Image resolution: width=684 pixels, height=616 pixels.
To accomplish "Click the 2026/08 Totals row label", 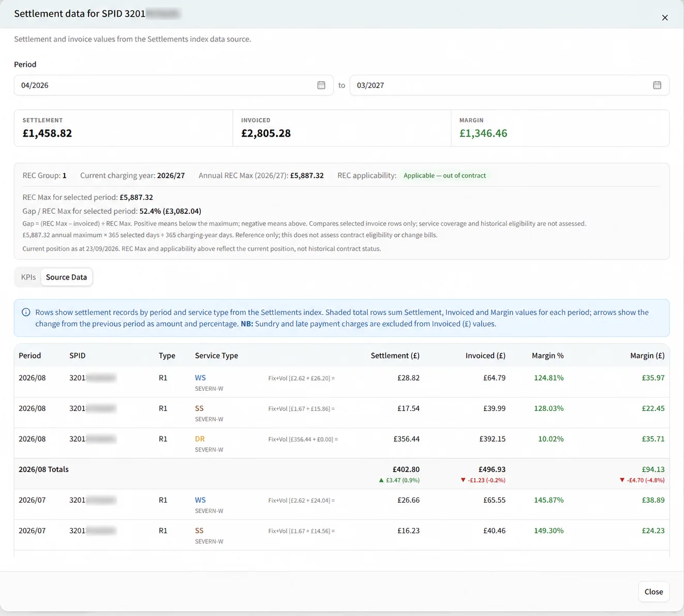I will point(43,470).
